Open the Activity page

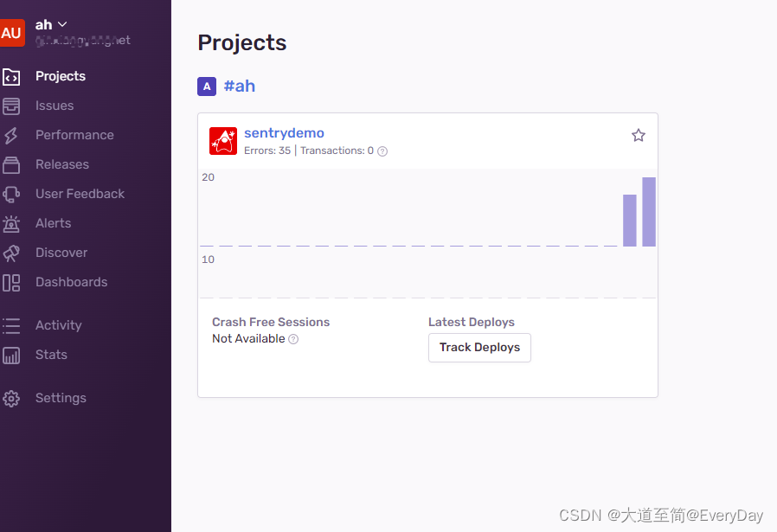tap(59, 325)
